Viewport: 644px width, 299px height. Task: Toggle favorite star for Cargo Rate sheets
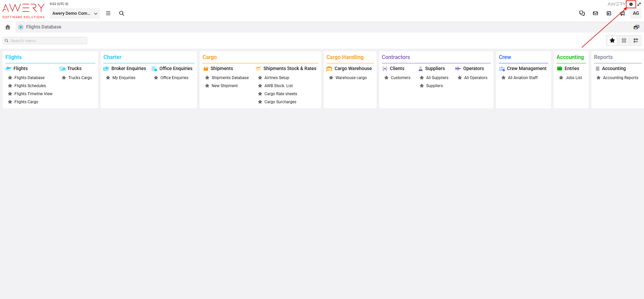coord(260,94)
